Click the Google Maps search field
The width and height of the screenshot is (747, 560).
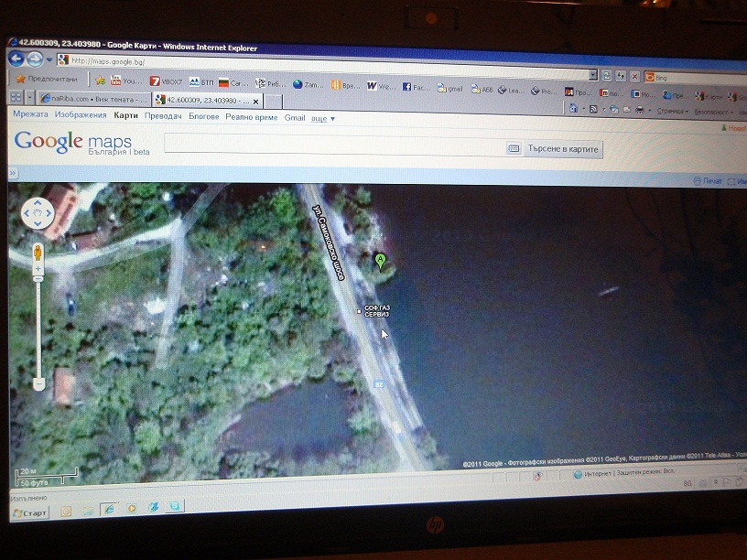tap(334, 145)
